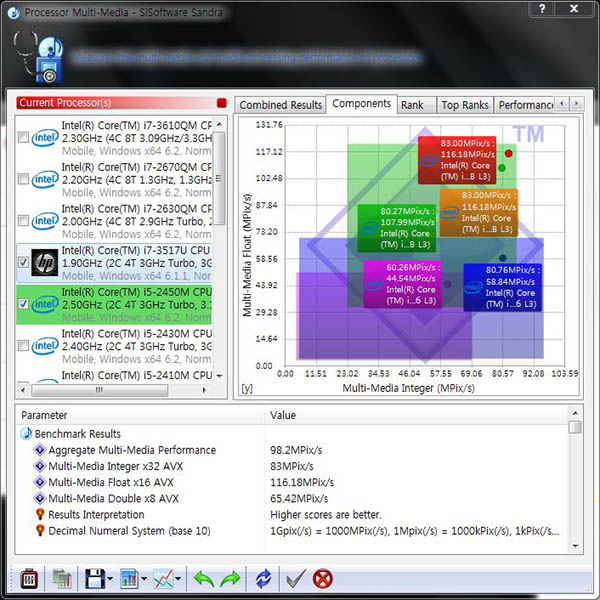Click the orange 83.00MPix/s chart label
Image resolution: width=600 pixels, height=600 pixels.
(478, 212)
